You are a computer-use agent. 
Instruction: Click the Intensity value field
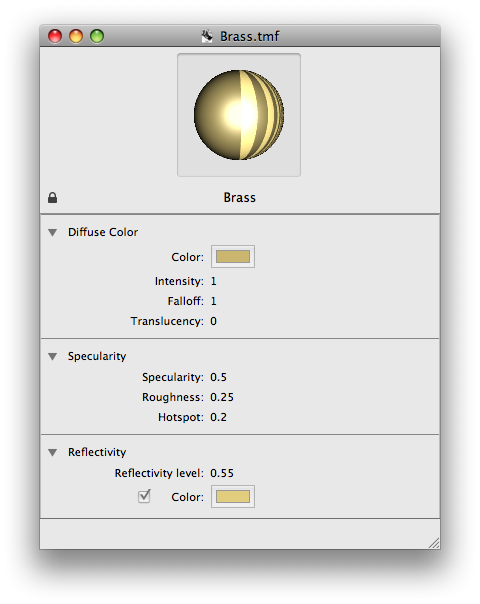coord(213,281)
